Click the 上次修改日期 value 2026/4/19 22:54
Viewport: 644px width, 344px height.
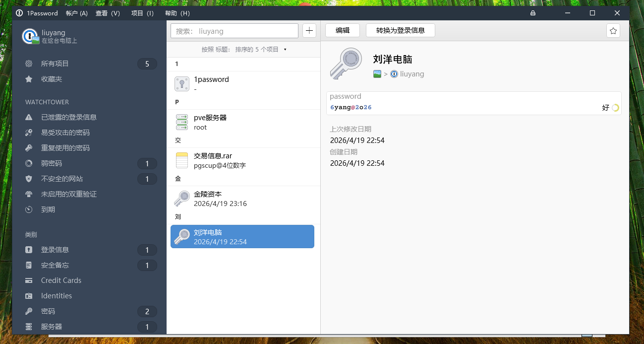point(357,140)
